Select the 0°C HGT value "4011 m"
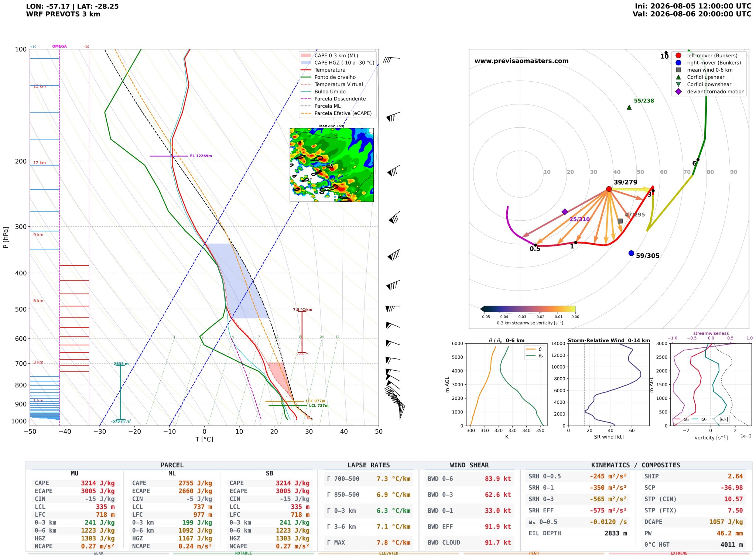Image resolution: width=756 pixels, height=560 pixels. pyautogui.click(x=732, y=545)
